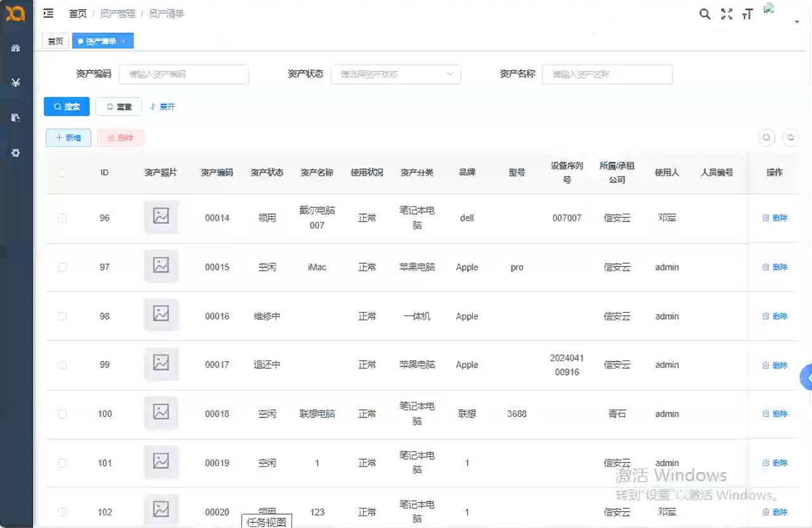Delete the row with asset code 00014
Viewport: 812px width, 528px height.
pos(775,218)
